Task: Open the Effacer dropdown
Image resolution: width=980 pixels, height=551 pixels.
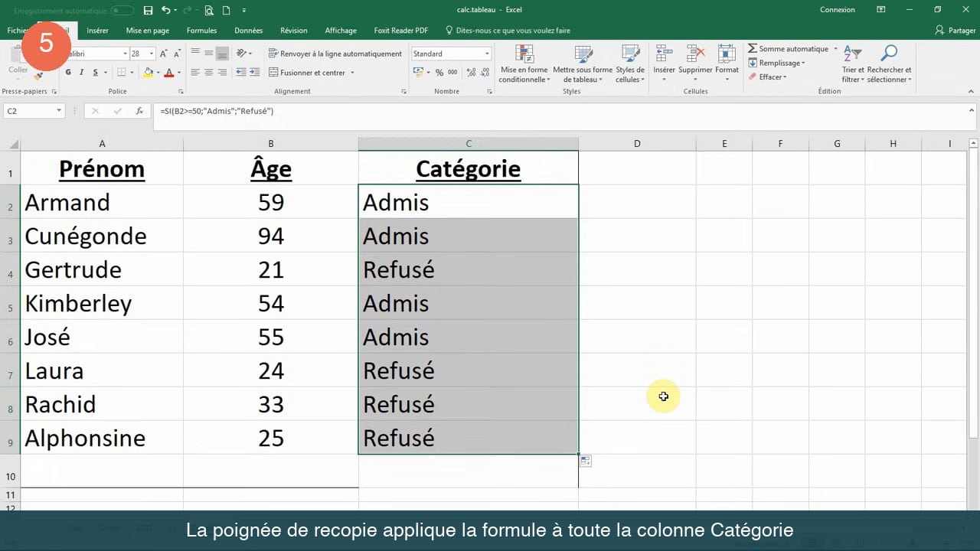Action: click(x=767, y=77)
